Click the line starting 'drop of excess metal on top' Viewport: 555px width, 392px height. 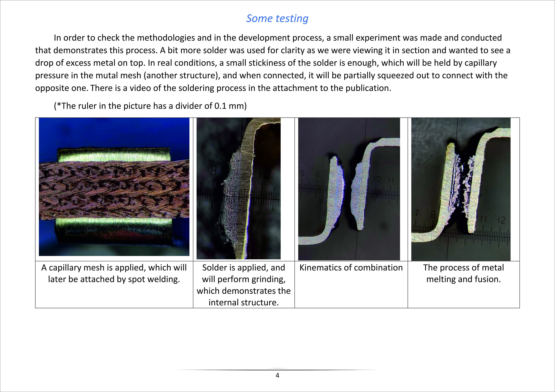[266, 63]
